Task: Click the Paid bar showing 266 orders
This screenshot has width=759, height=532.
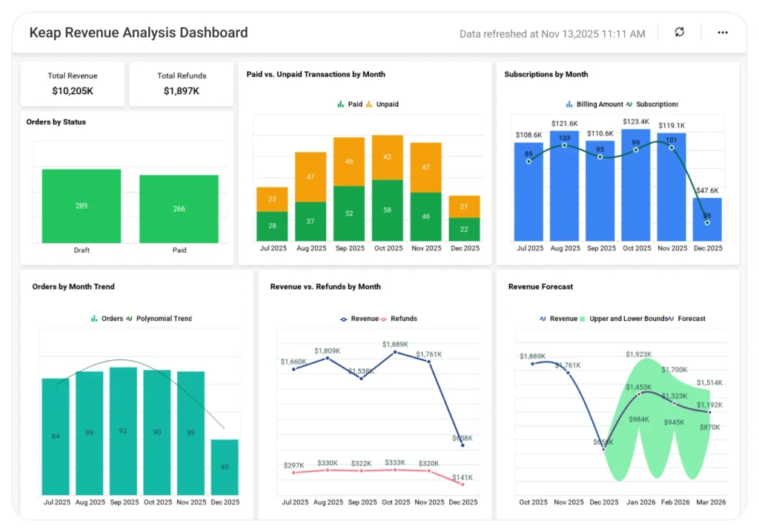Action: pos(179,209)
